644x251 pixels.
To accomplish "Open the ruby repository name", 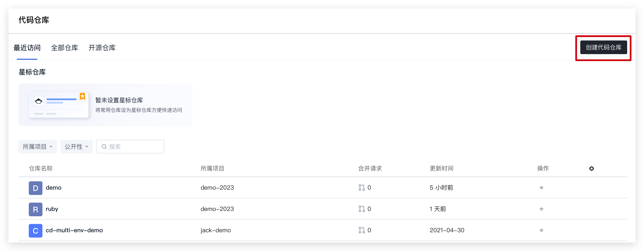I will pyautogui.click(x=52, y=209).
